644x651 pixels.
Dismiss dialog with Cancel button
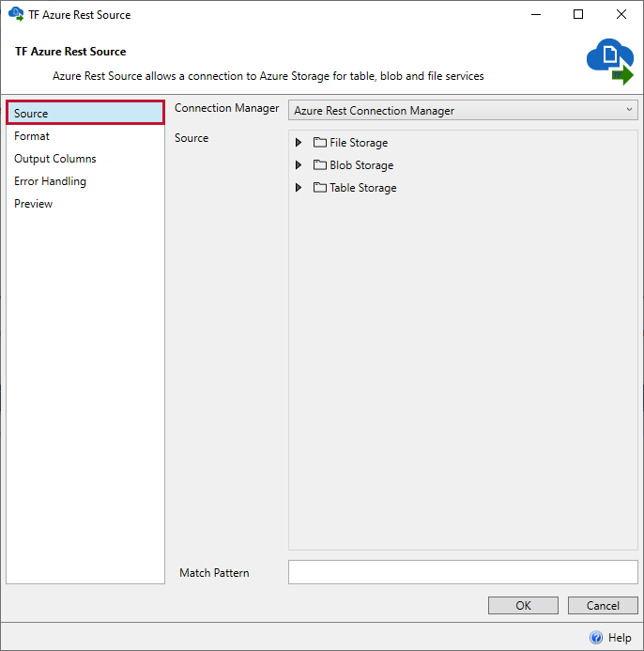603,605
